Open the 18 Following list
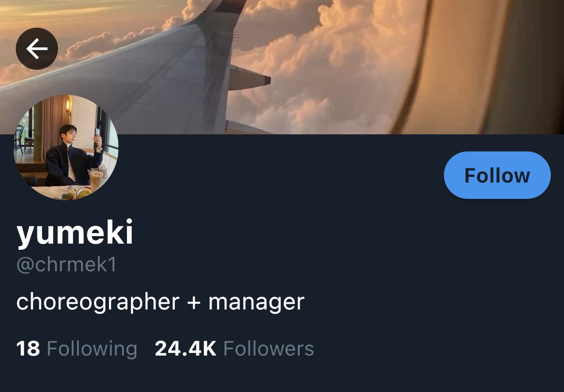Screen dimensions: 564x392 click(77, 349)
